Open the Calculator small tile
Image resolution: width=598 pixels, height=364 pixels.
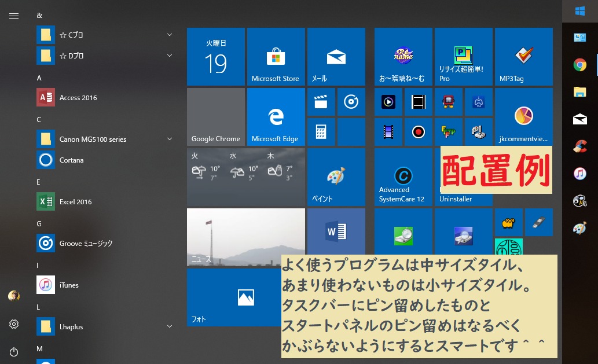click(x=321, y=132)
